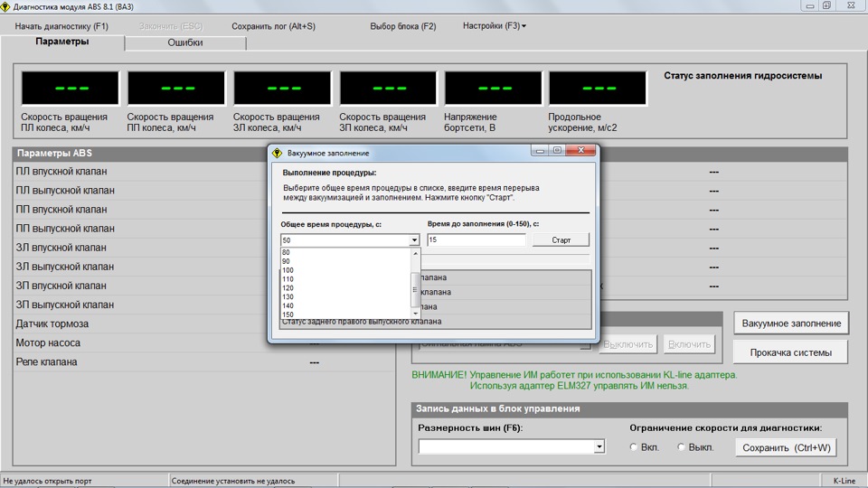Minimize the Вакуумное заполнение dialog
The height and width of the screenshot is (488, 868).
click(540, 150)
